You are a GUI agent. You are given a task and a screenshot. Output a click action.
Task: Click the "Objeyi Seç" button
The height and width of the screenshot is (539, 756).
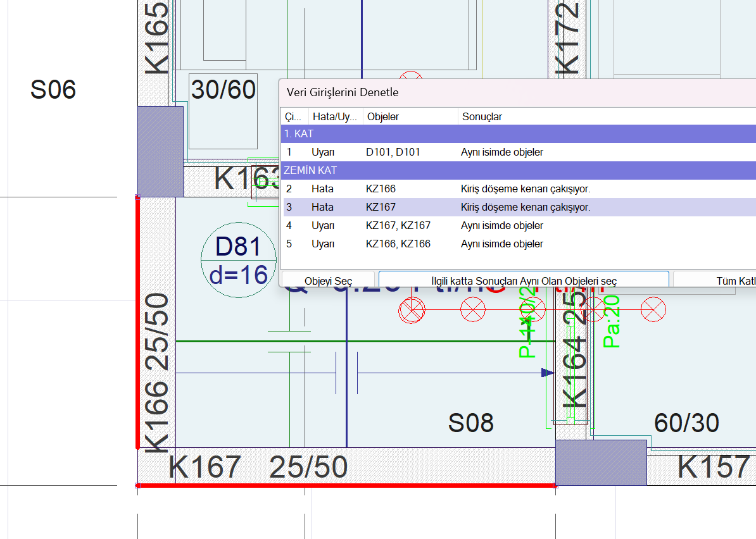pyautogui.click(x=329, y=280)
